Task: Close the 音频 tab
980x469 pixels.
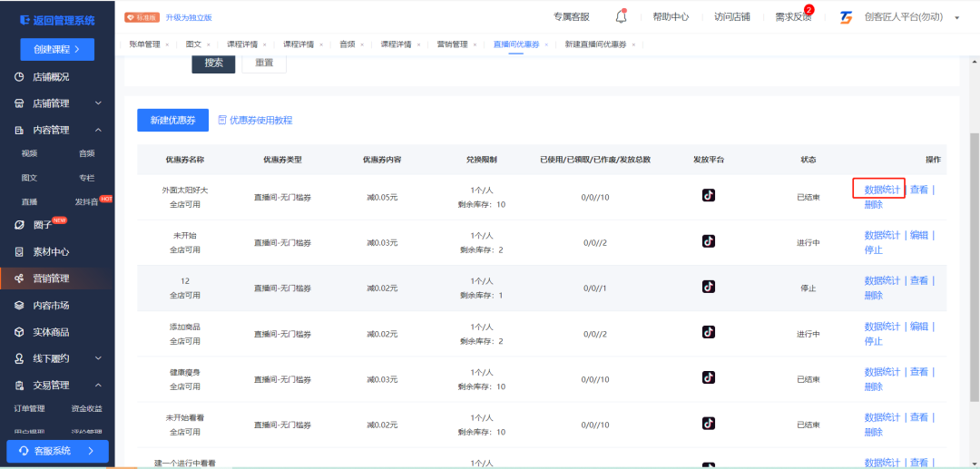Action: coord(362,45)
